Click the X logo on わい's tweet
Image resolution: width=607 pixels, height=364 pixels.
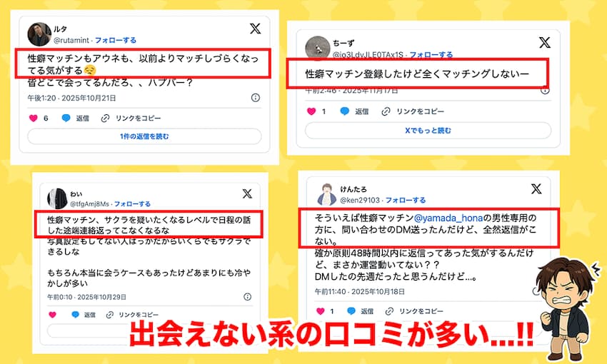[x=247, y=193]
